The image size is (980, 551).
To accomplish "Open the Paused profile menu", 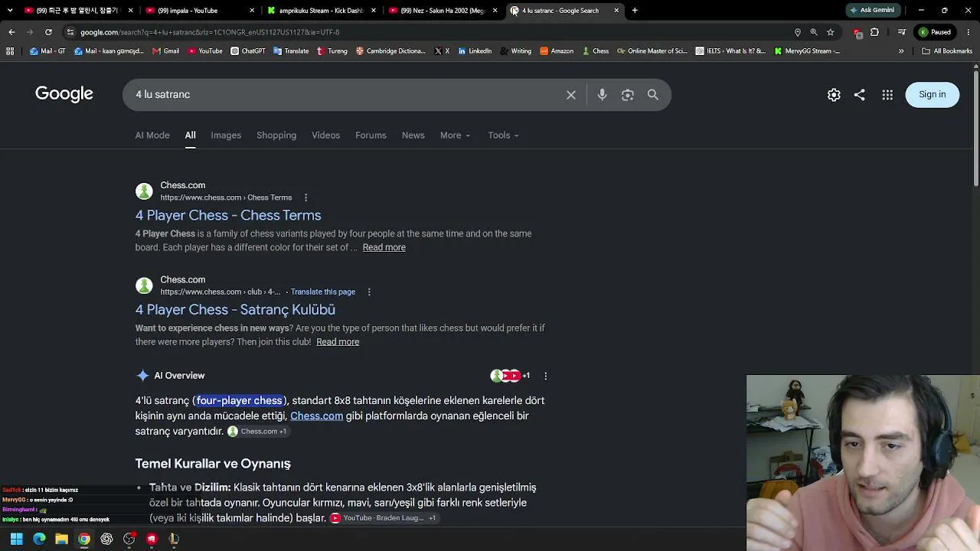I will coord(935,32).
